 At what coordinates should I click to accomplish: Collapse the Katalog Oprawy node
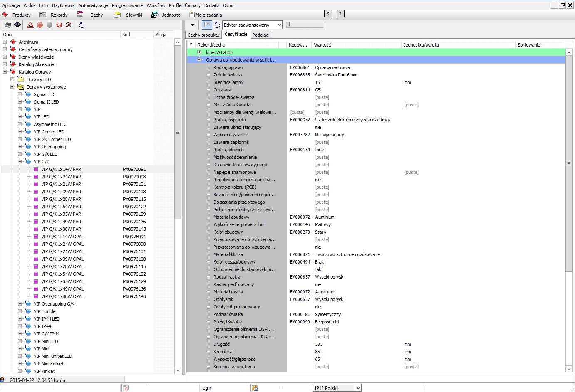[5, 72]
